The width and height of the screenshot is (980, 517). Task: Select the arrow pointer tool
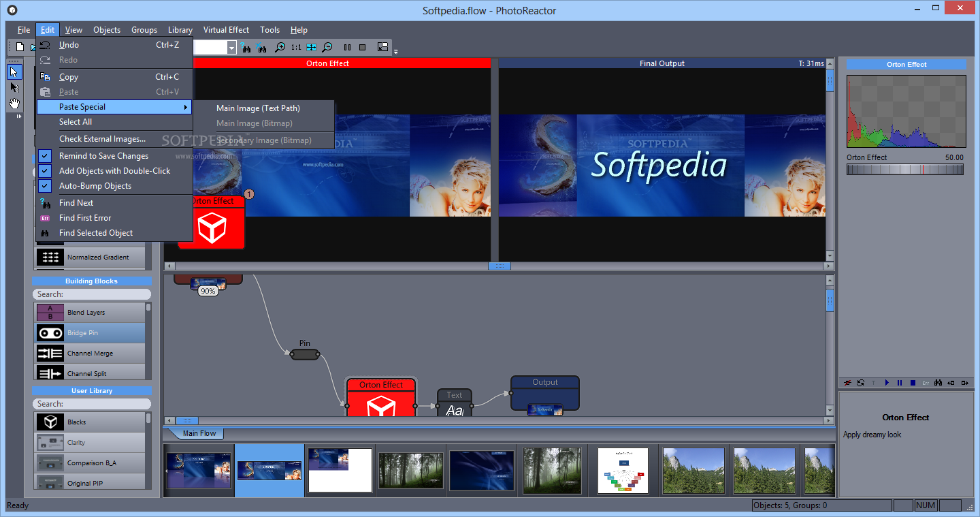point(14,72)
